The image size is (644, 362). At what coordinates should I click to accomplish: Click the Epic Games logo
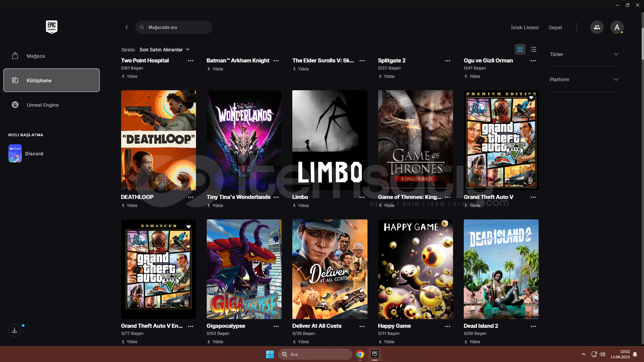pyautogui.click(x=52, y=27)
